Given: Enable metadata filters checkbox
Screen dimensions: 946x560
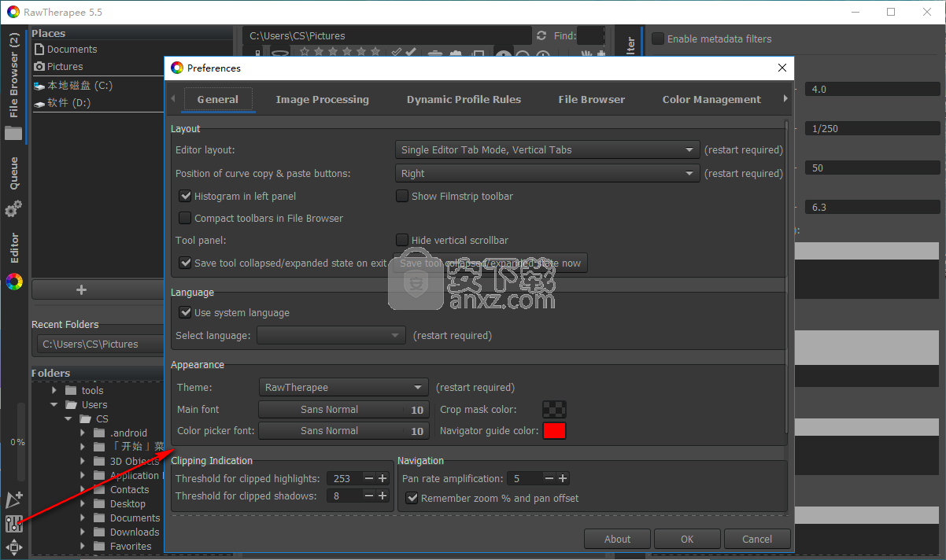Looking at the screenshot, I should point(658,39).
